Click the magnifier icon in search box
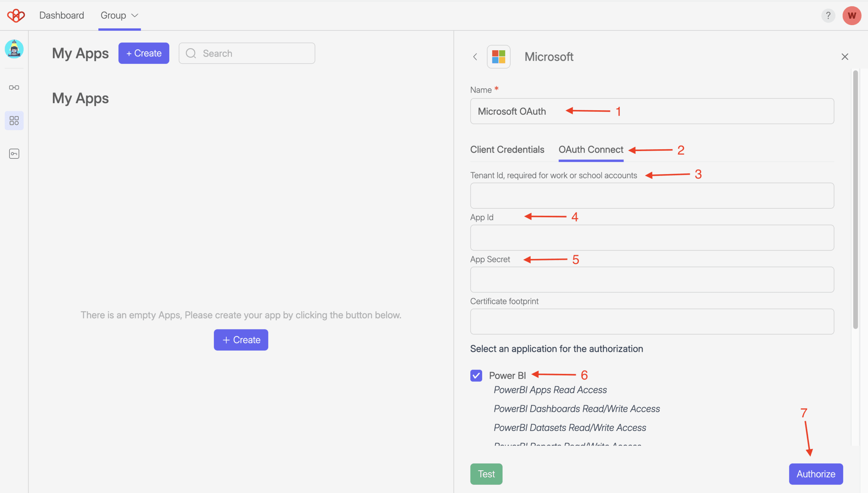This screenshot has width=868, height=493. coord(191,53)
